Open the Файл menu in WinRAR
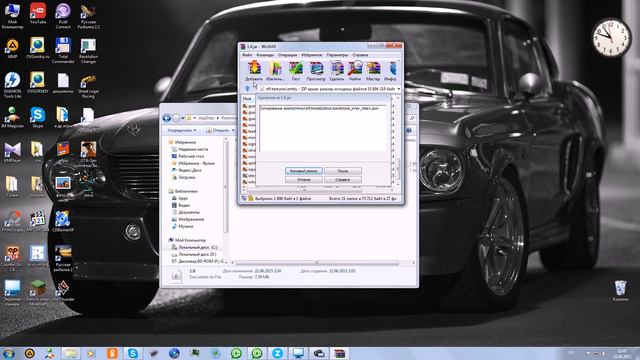Image resolution: width=640 pixels, height=360 pixels. [x=247, y=55]
